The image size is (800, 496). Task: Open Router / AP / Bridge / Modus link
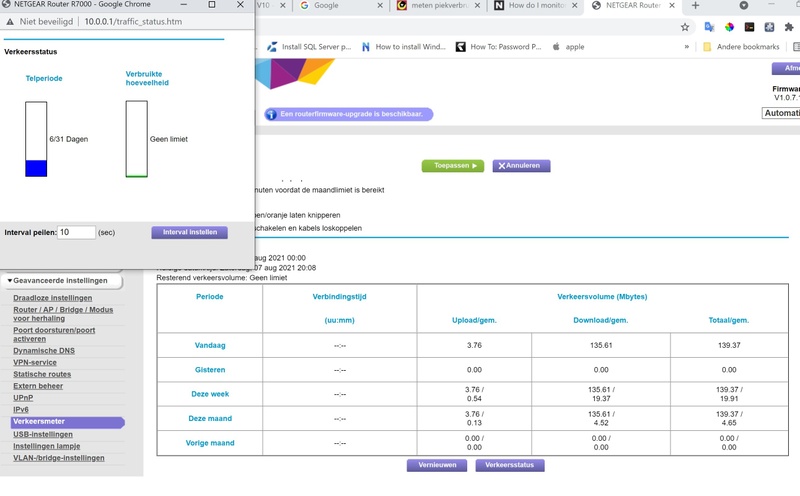pyautogui.click(x=63, y=314)
